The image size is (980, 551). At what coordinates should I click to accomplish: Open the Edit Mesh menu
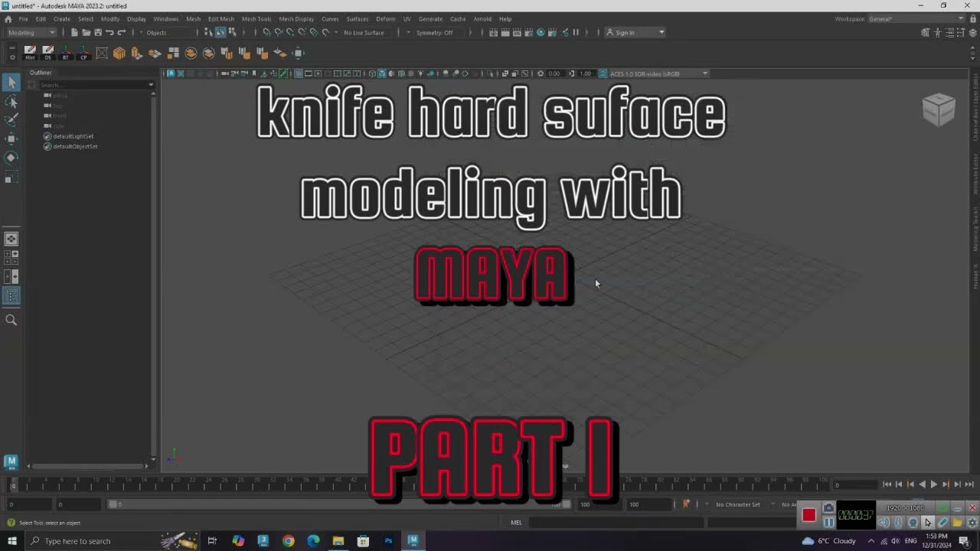pyautogui.click(x=220, y=18)
